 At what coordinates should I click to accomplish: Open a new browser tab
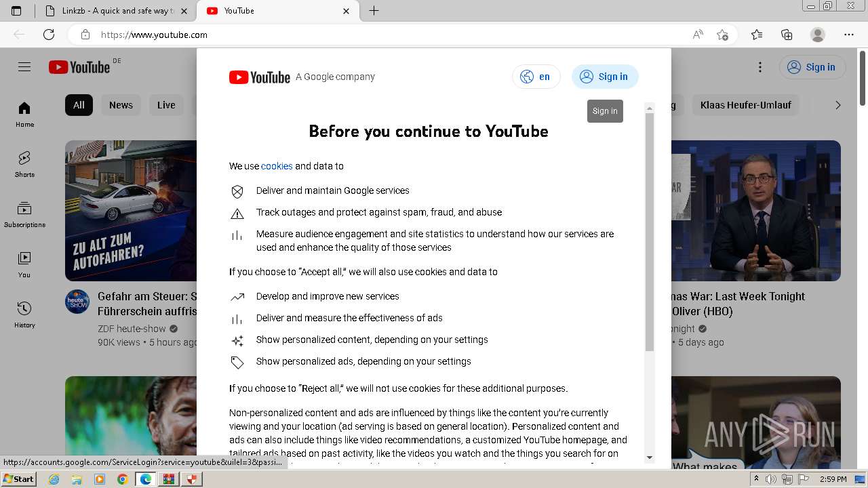[x=374, y=11]
